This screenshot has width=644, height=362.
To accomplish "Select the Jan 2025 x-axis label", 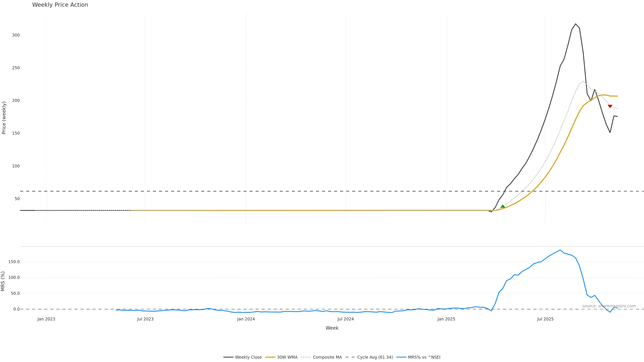I will (446, 319).
